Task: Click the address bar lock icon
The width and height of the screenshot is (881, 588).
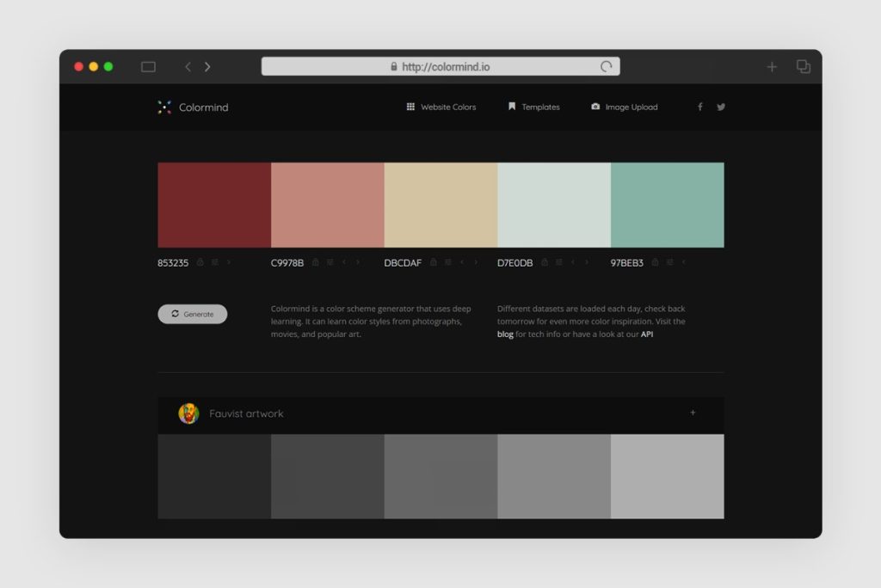Action: pos(394,66)
